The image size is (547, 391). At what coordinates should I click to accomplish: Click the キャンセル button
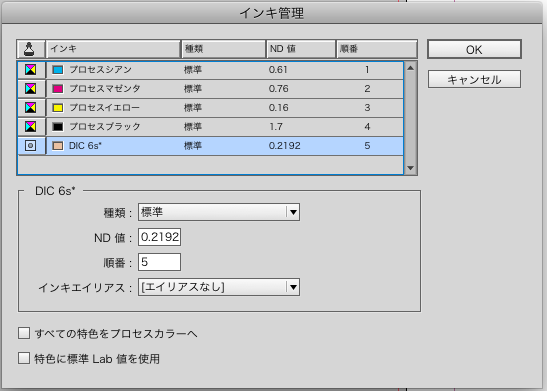tap(474, 80)
